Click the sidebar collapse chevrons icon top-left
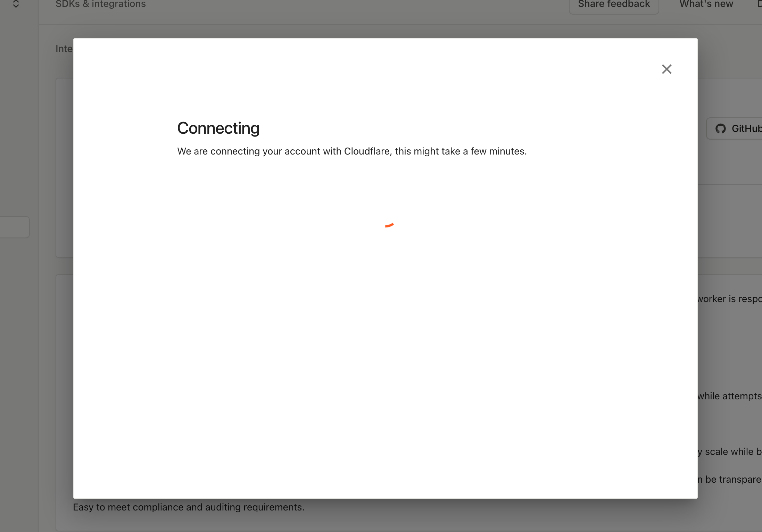This screenshot has width=762, height=532. (x=16, y=5)
